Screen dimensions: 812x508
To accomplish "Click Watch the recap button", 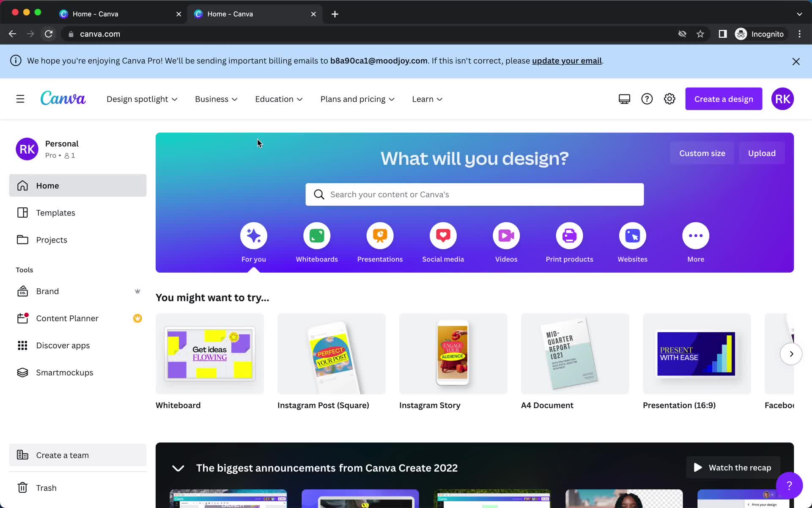I will click(733, 468).
